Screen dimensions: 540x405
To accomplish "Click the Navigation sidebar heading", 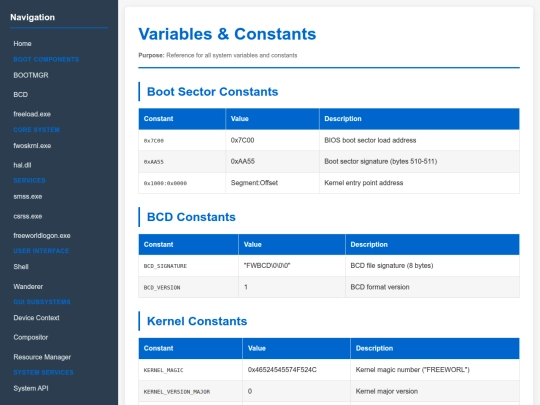I will pyautogui.click(x=32, y=17).
